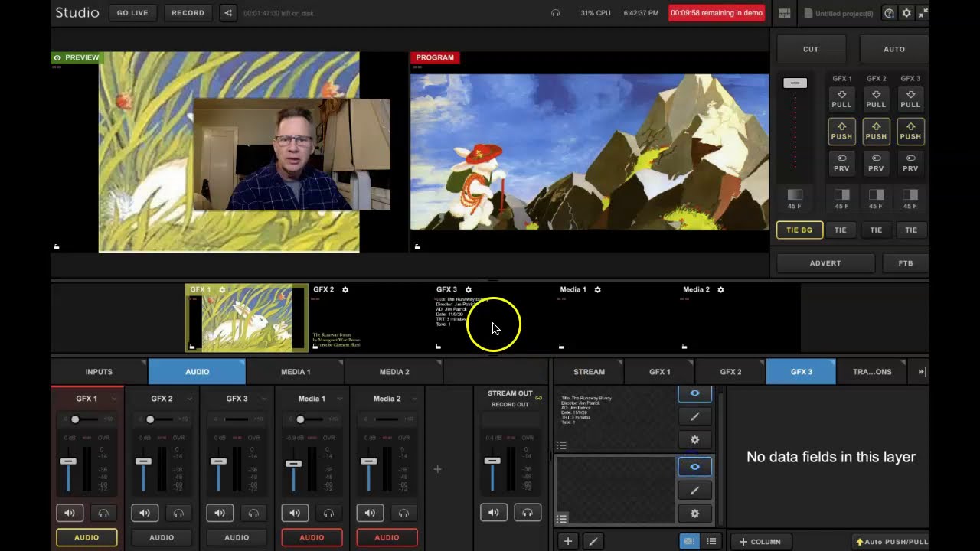Mute the GFX 2 audio channel
The image size is (980, 551).
coord(145,513)
